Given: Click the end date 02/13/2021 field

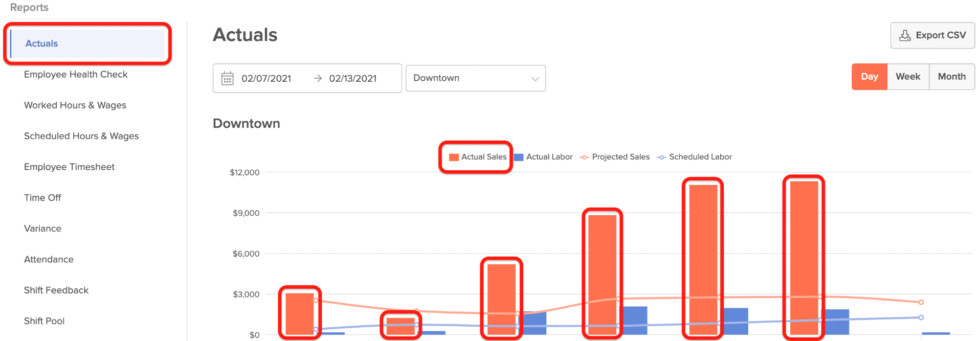Looking at the screenshot, I should (353, 78).
